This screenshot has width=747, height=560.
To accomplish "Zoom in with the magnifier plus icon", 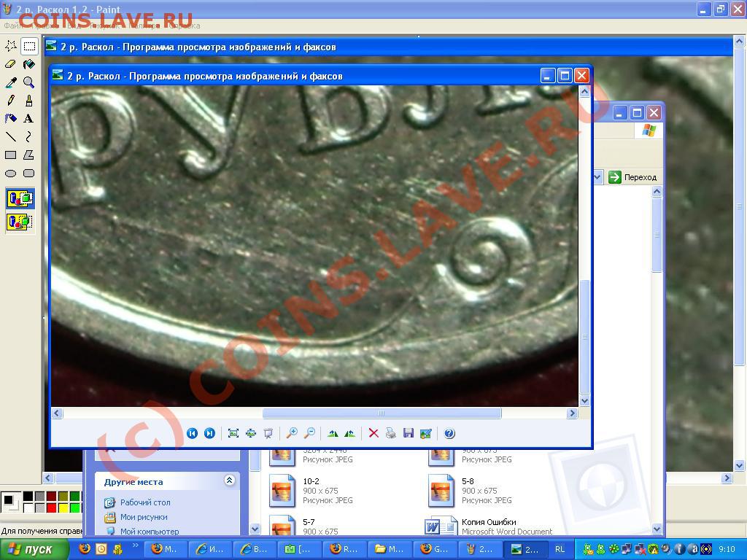I will pos(292,433).
